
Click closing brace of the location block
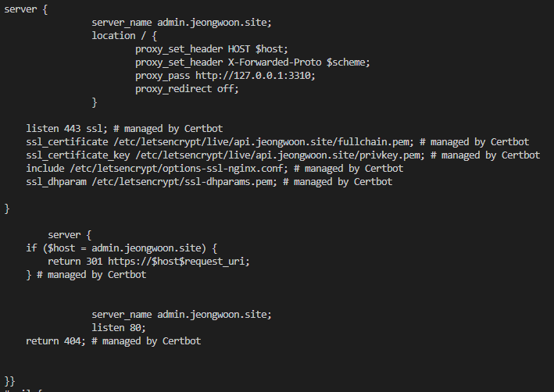(95, 102)
